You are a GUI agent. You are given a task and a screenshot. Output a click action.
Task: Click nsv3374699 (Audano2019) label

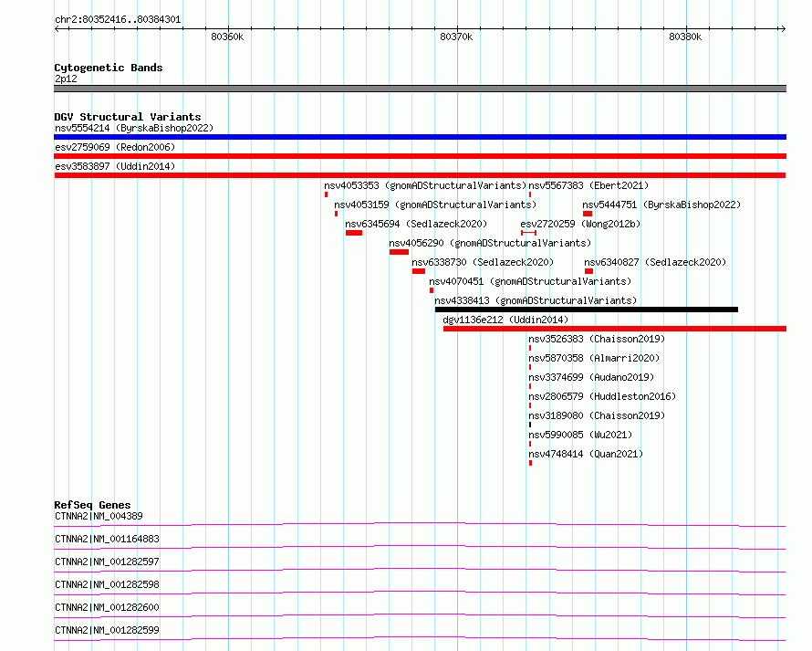coord(591,377)
